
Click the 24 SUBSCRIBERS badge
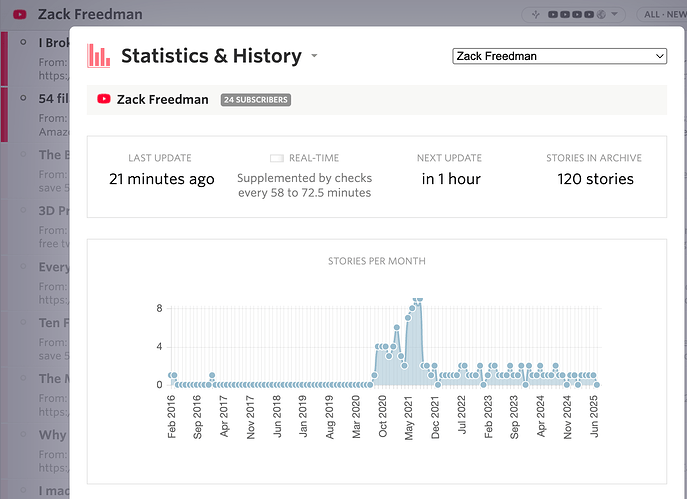pyautogui.click(x=256, y=100)
